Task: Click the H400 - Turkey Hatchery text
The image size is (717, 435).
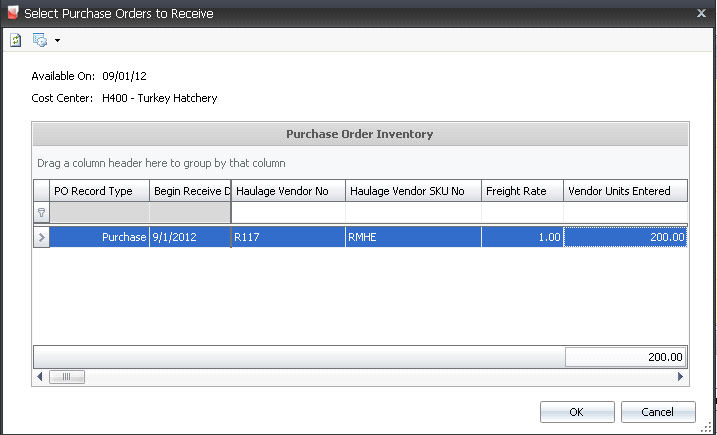Action: coord(160,98)
